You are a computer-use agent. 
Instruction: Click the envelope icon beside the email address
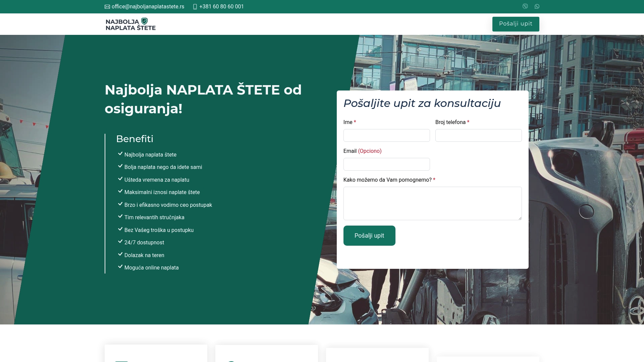coord(107,6)
